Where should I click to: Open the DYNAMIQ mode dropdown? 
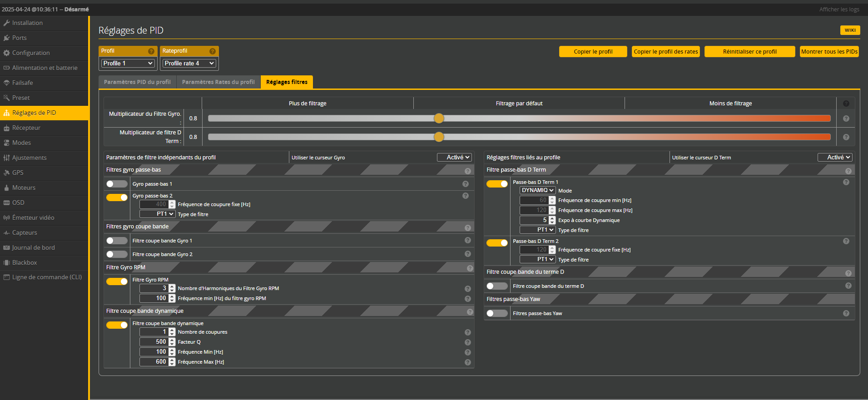pos(537,190)
